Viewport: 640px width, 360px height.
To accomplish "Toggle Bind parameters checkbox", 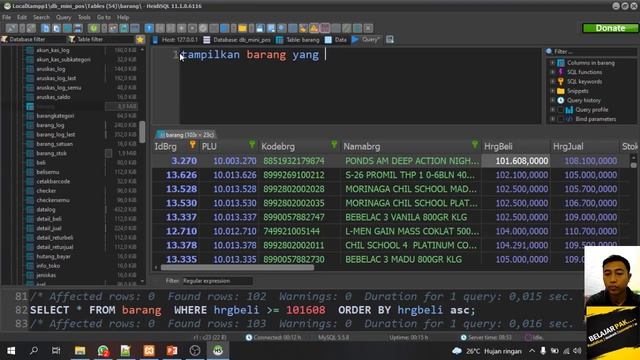I will pyautogui.click(x=560, y=119).
